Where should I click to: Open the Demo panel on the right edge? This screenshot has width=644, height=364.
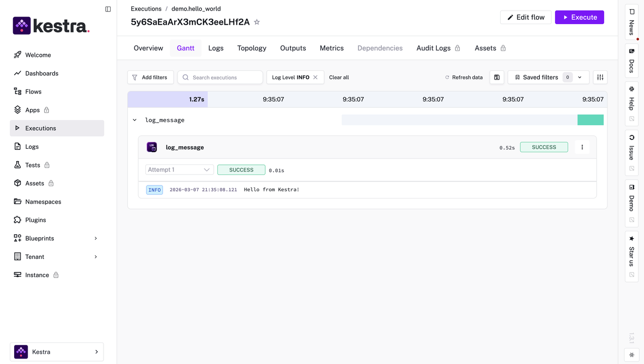pos(631,199)
